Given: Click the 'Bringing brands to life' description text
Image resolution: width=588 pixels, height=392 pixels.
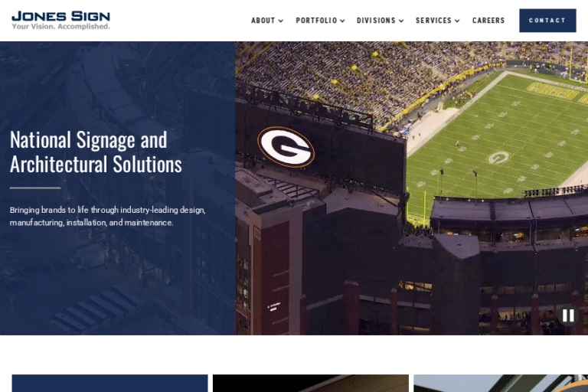Looking at the screenshot, I should (107, 216).
